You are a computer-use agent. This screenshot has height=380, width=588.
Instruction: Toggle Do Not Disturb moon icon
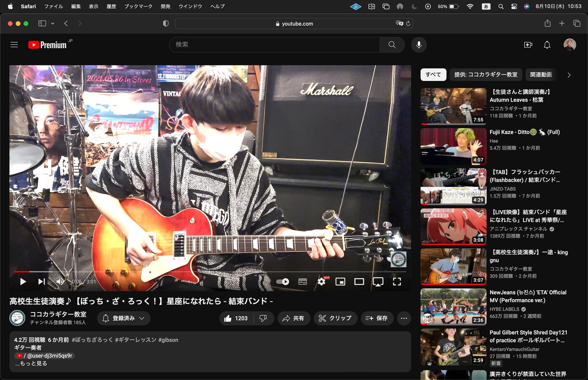tap(414, 7)
